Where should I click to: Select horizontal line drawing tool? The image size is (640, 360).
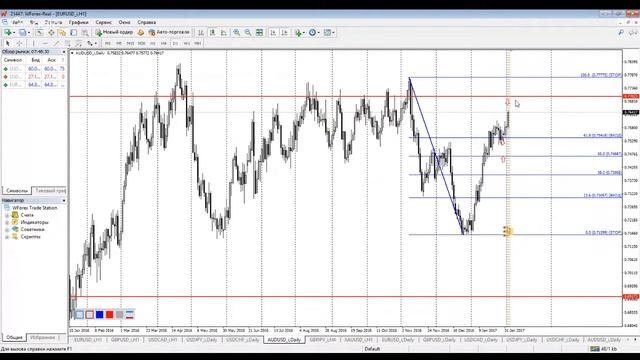pyautogui.click(x=45, y=43)
